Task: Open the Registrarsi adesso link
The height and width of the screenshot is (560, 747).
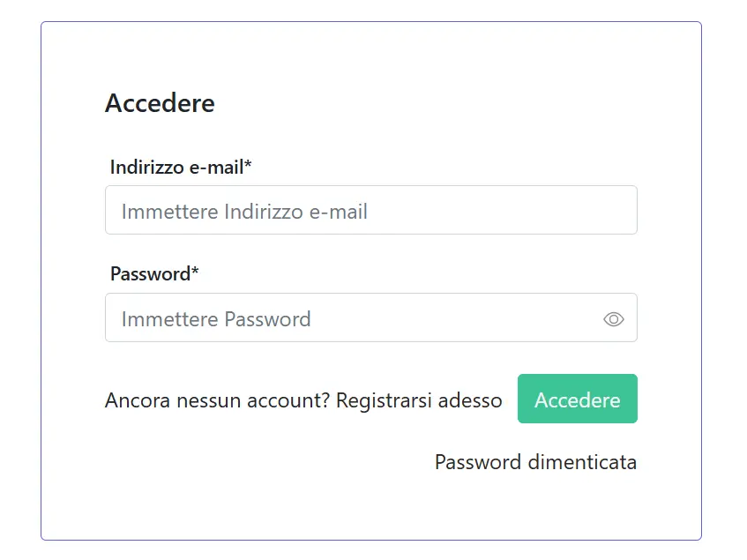Action: 419,400
